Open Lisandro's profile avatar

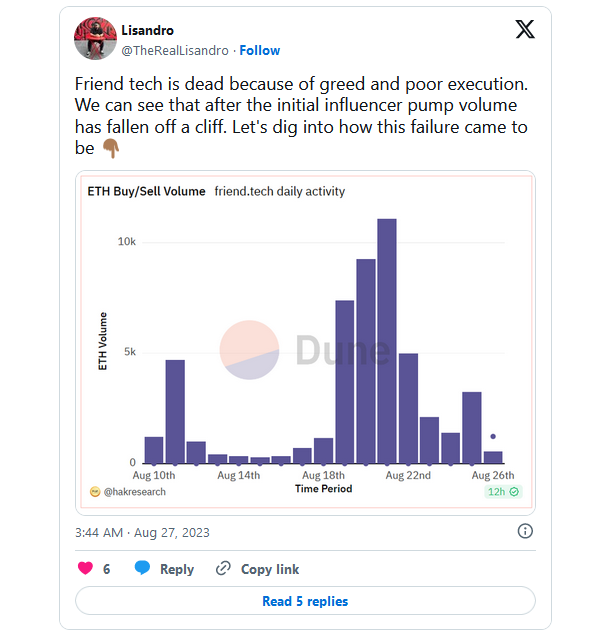96,39
